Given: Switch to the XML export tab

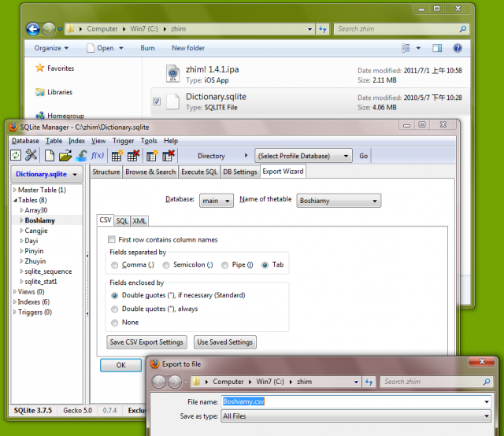Looking at the screenshot, I should (x=139, y=220).
